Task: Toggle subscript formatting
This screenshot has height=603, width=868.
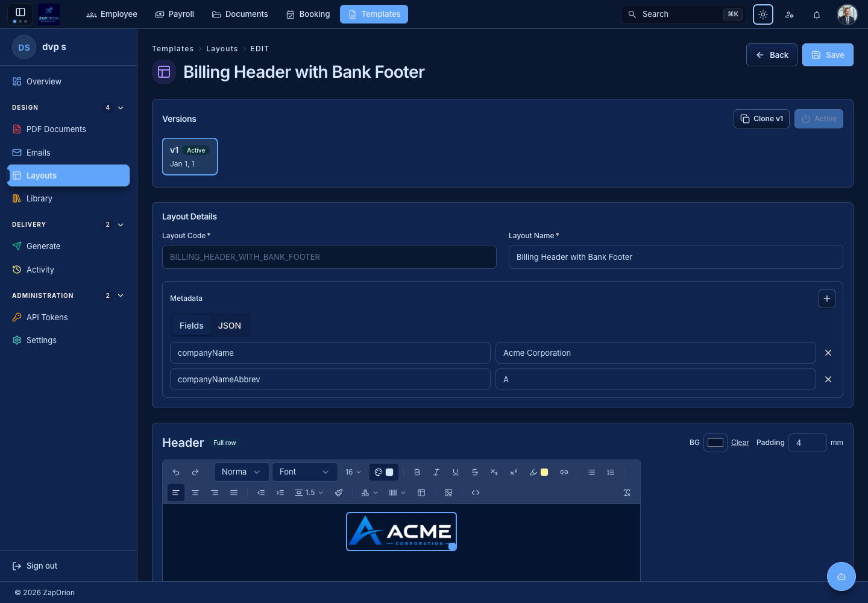Action: pos(494,472)
